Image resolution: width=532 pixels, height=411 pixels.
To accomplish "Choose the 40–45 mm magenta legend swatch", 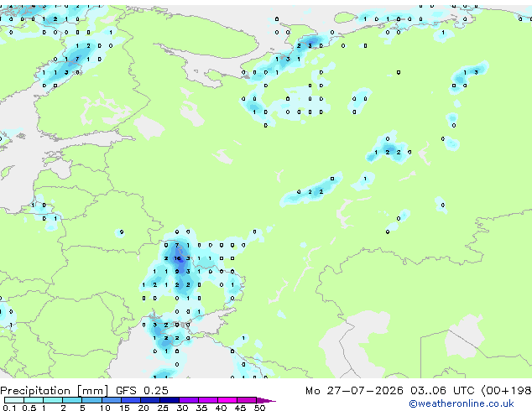I will (x=227, y=400).
